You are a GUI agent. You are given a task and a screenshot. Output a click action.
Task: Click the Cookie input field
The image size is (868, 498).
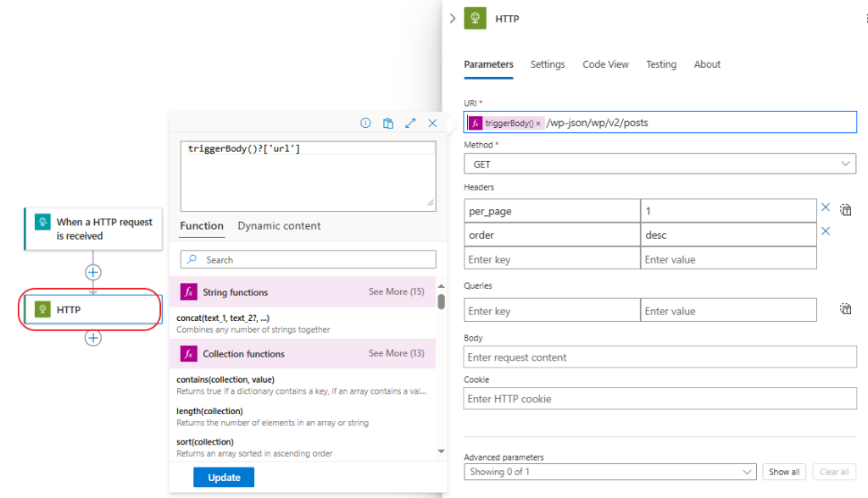coord(659,398)
